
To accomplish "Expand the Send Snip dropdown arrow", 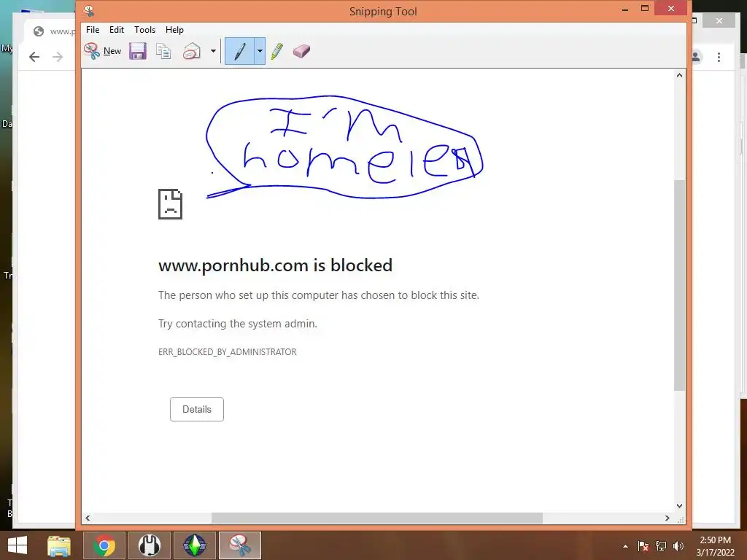I will (213, 51).
